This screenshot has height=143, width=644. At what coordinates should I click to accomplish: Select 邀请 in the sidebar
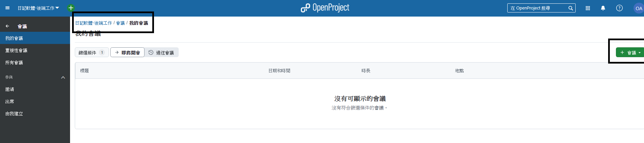35,89
